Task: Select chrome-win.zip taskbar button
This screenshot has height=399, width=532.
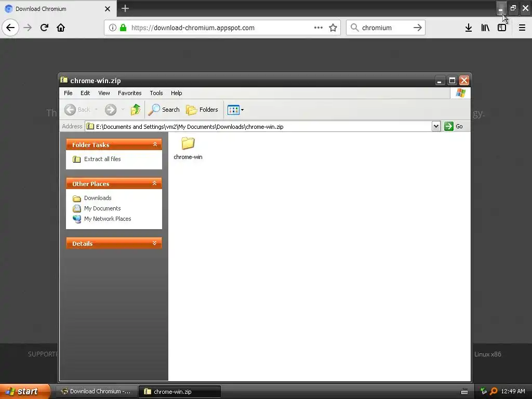Action: click(180, 392)
